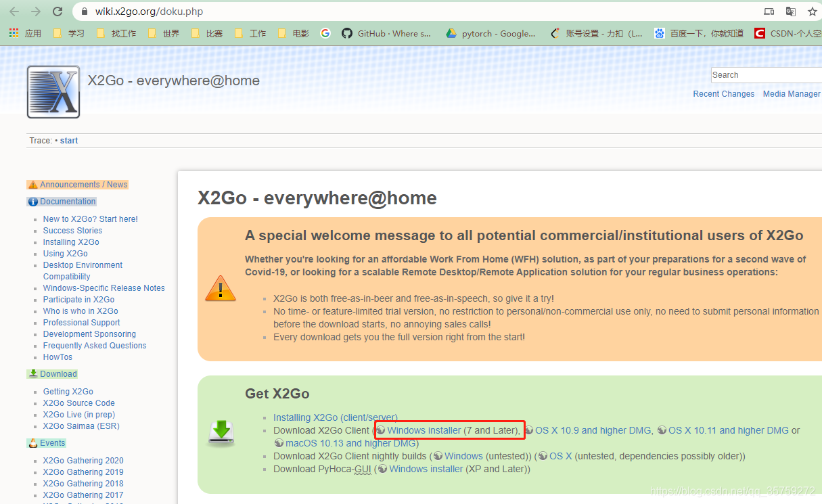
Task: Open Success Stories link
Action: [72, 231]
